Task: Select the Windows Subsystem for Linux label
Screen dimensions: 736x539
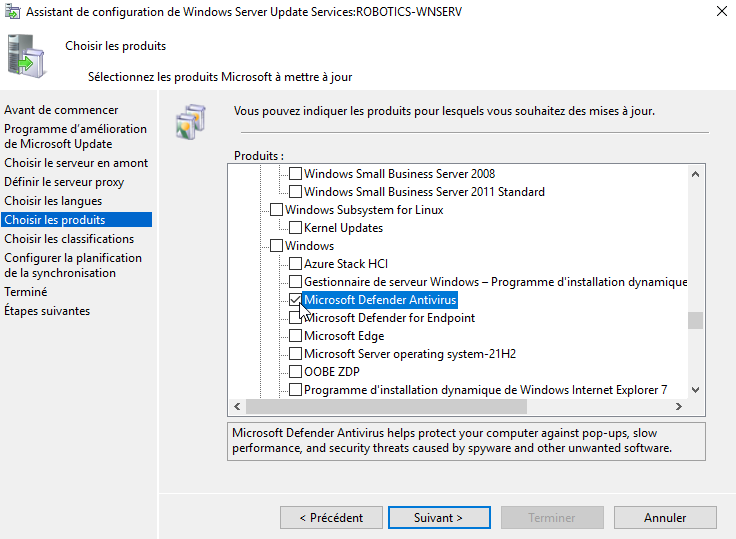Action: tap(364, 210)
